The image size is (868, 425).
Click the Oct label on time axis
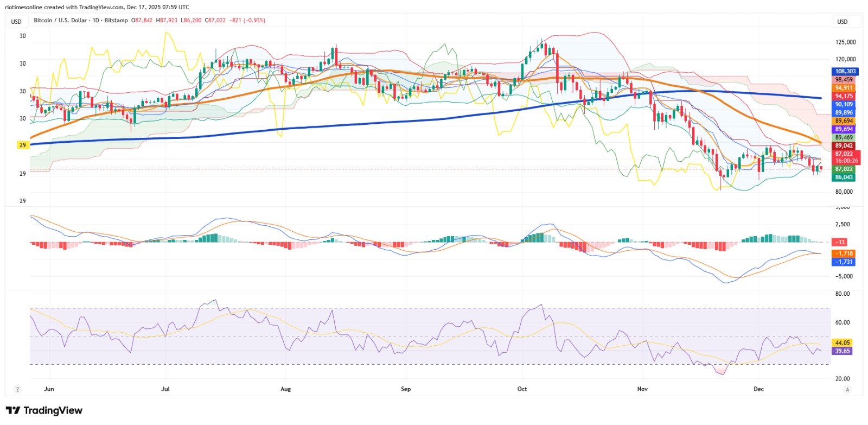point(522,389)
